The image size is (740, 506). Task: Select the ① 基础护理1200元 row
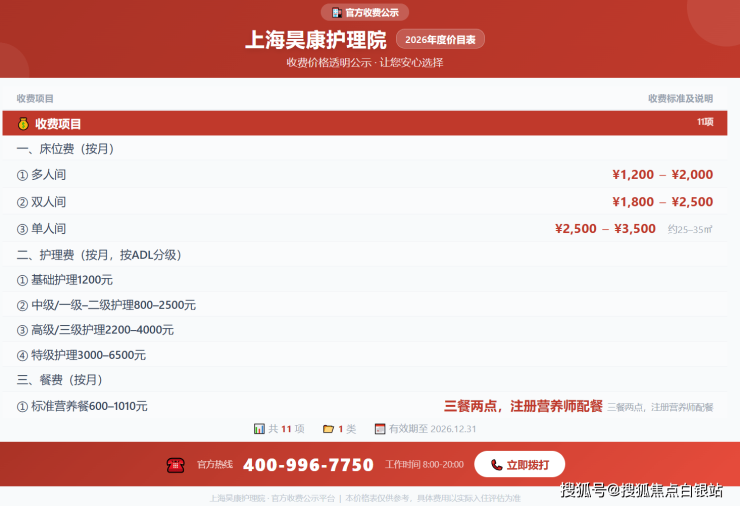click(365, 280)
